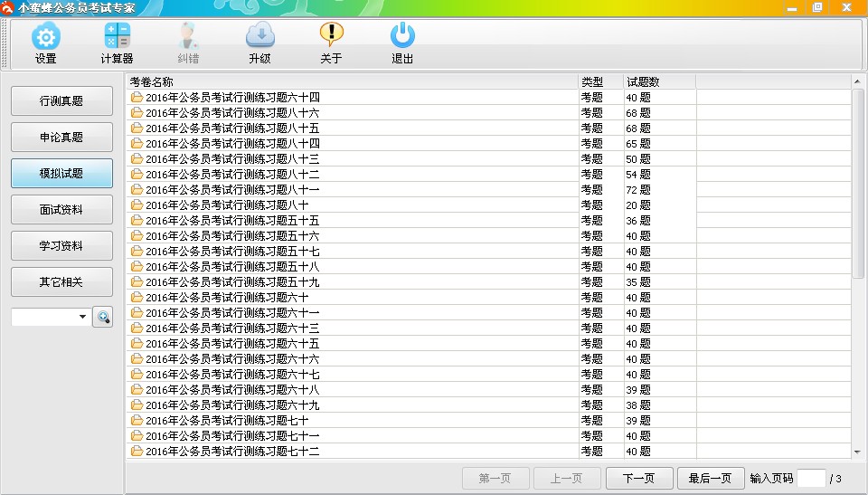Click folder icon of 练习题八十二 row
The width and height of the screenshot is (868, 495).
point(137,175)
